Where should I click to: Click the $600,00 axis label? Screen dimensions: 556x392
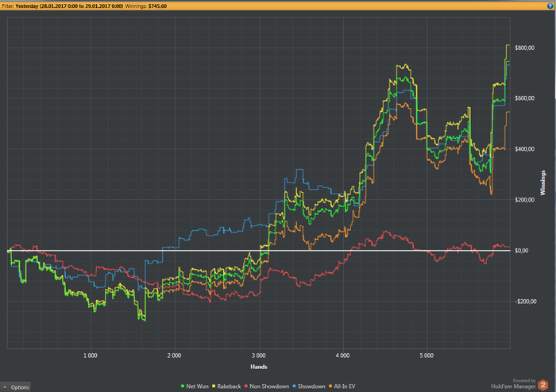point(524,98)
